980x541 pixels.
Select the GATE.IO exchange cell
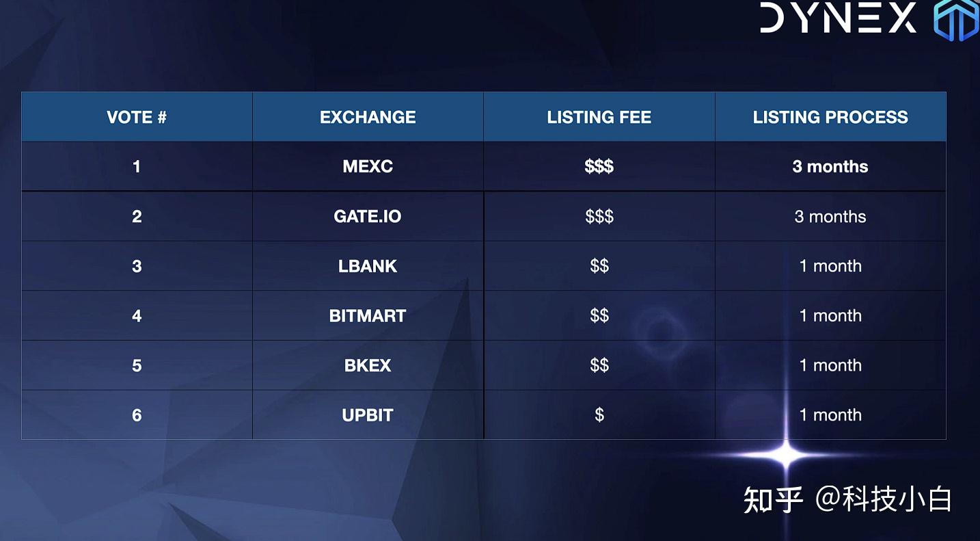(x=368, y=216)
